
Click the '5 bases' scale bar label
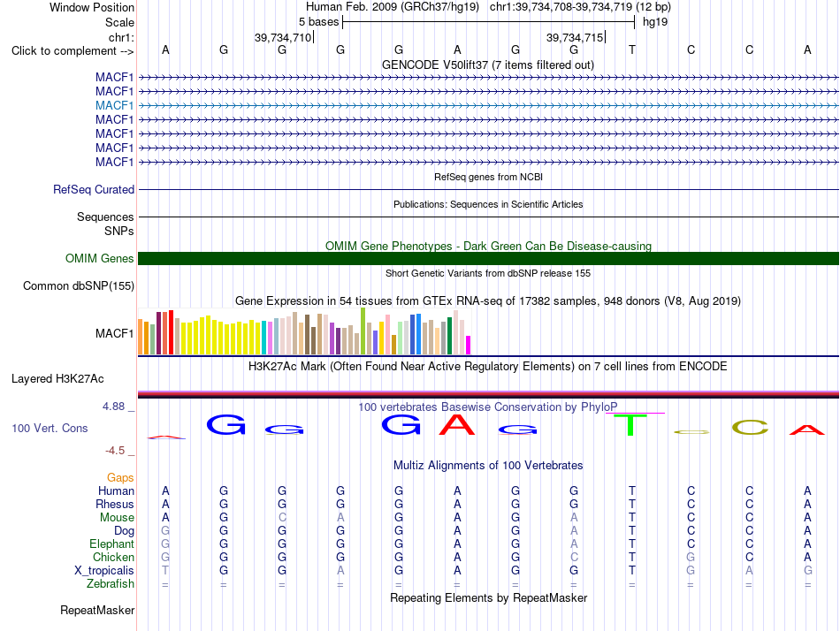318,22
